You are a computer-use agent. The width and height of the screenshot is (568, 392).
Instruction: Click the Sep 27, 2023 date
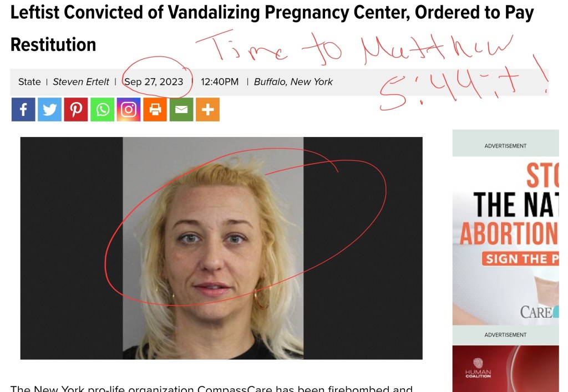tap(154, 82)
